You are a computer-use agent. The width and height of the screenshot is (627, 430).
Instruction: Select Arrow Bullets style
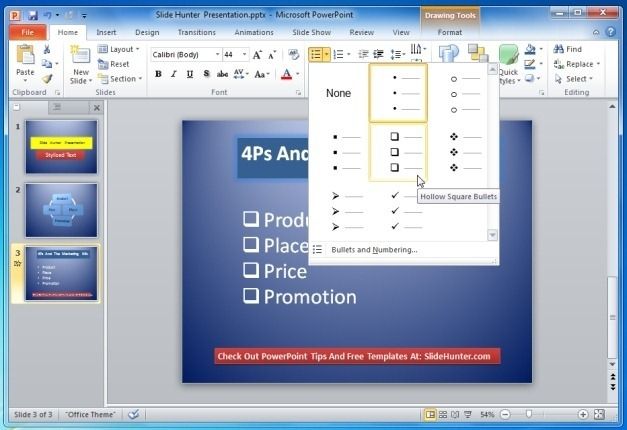[x=338, y=211]
